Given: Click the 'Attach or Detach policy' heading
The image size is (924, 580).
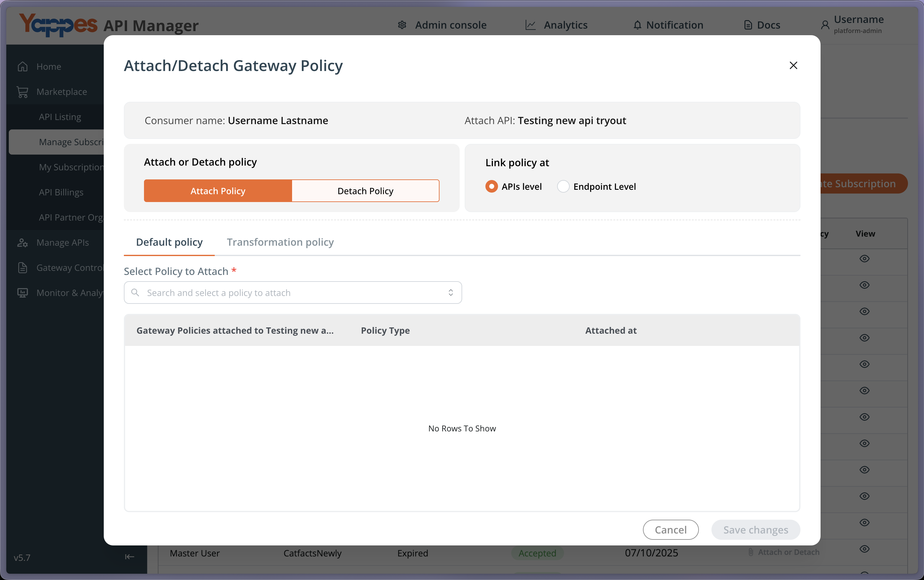Looking at the screenshot, I should 200,162.
